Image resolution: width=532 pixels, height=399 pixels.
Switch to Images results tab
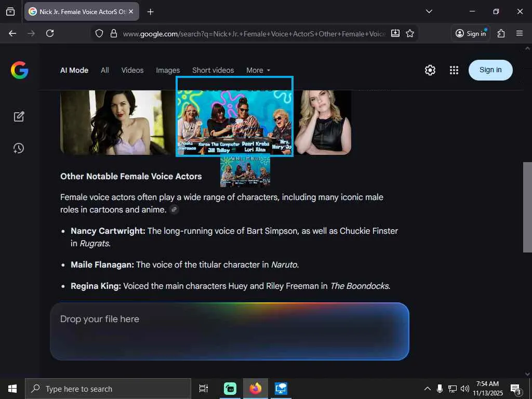pos(168,70)
